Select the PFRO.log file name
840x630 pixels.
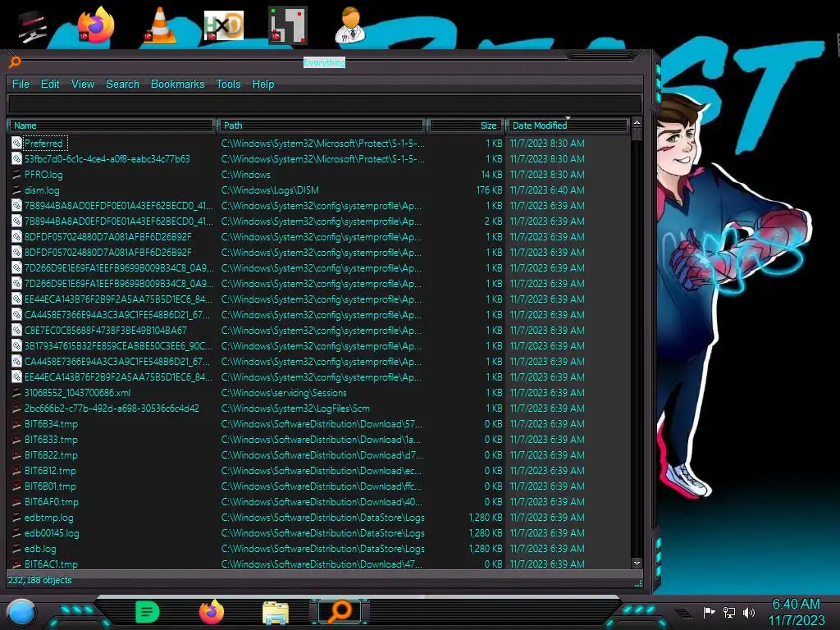(x=43, y=174)
